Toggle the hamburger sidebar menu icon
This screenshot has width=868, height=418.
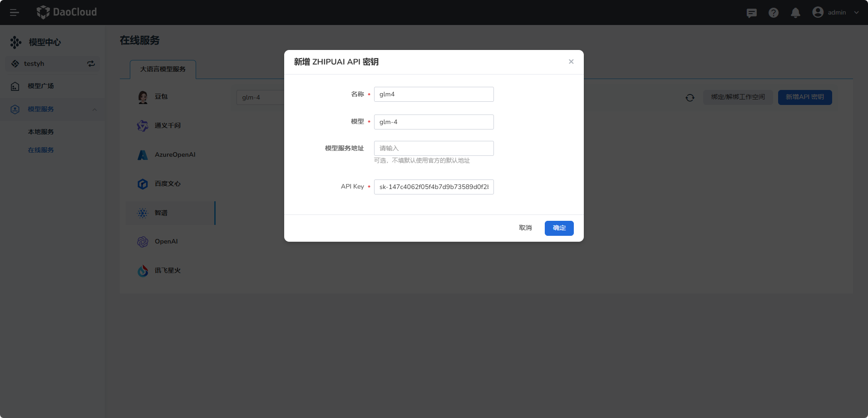(x=15, y=13)
